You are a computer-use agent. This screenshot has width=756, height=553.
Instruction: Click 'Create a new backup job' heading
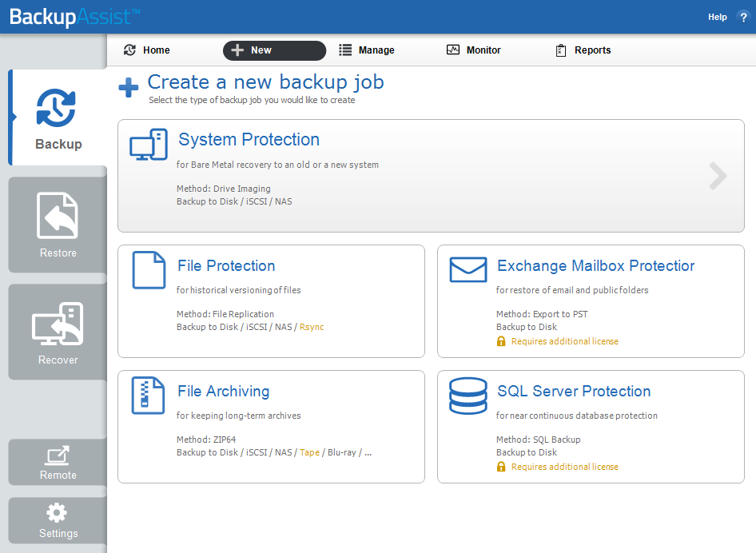(x=265, y=82)
